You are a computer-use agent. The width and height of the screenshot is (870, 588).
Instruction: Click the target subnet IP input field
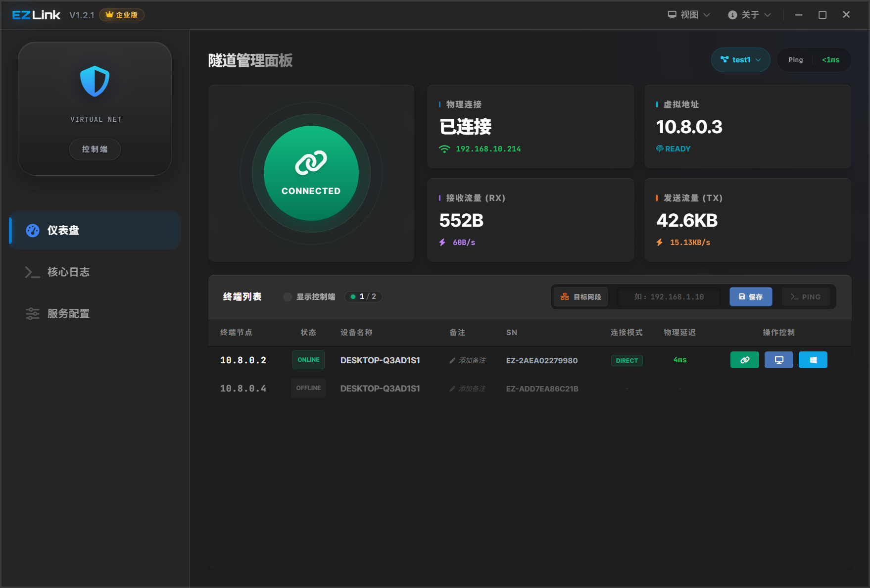[669, 297]
